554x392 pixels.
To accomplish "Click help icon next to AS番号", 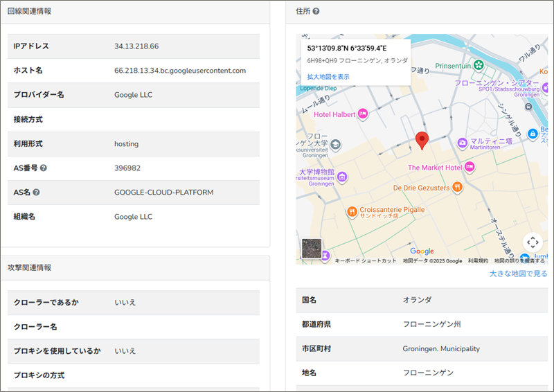I will pyautogui.click(x=44, y=168).
